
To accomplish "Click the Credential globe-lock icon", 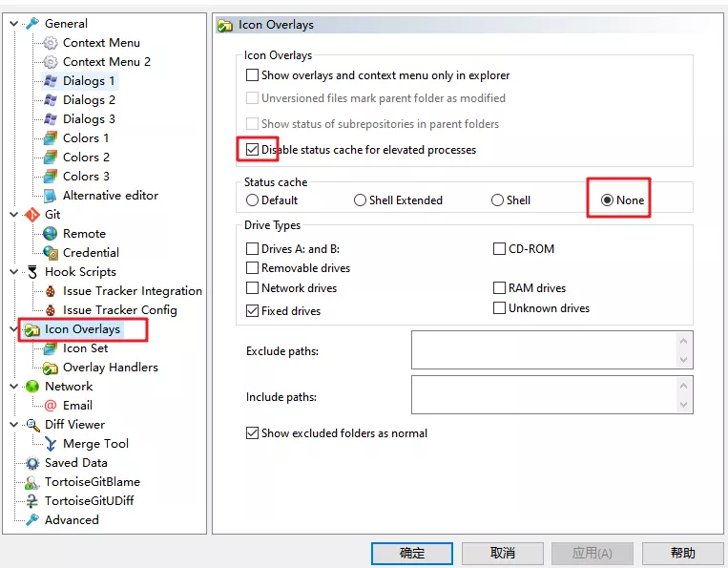I will click(51, 253).
